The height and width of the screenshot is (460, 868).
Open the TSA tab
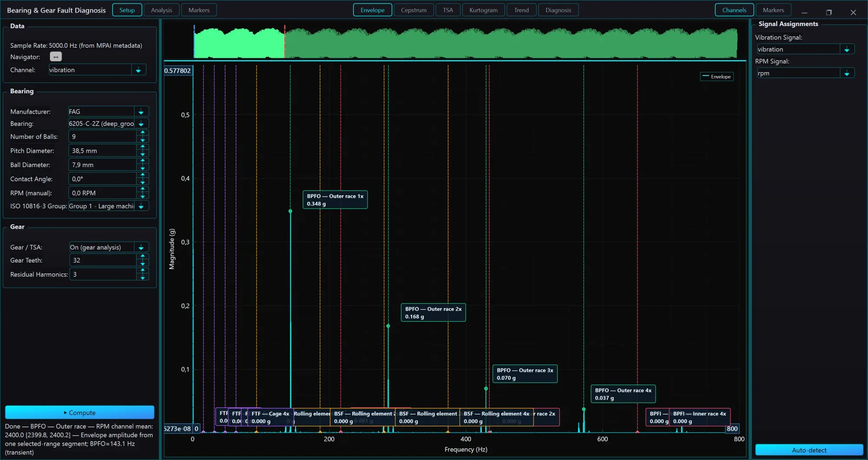click(448, 10)
